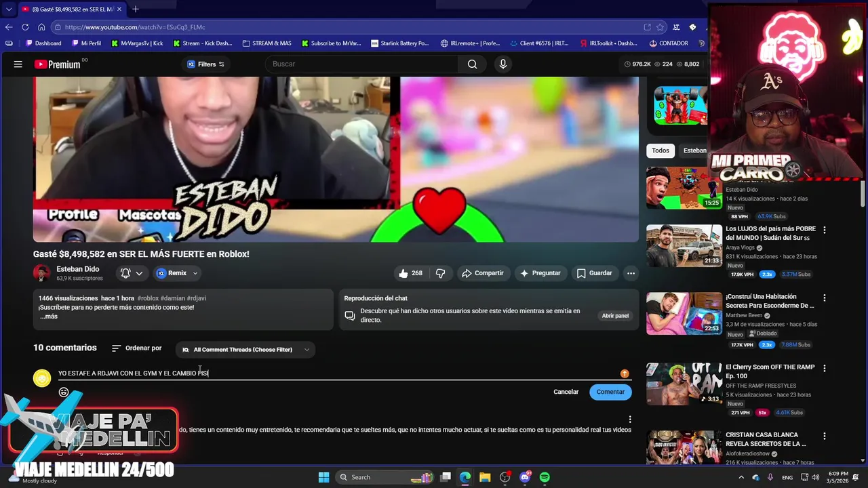Open the first comment's three-dot menu
Viewport: 868px width, 488px height.
click(x=630, y=420)
